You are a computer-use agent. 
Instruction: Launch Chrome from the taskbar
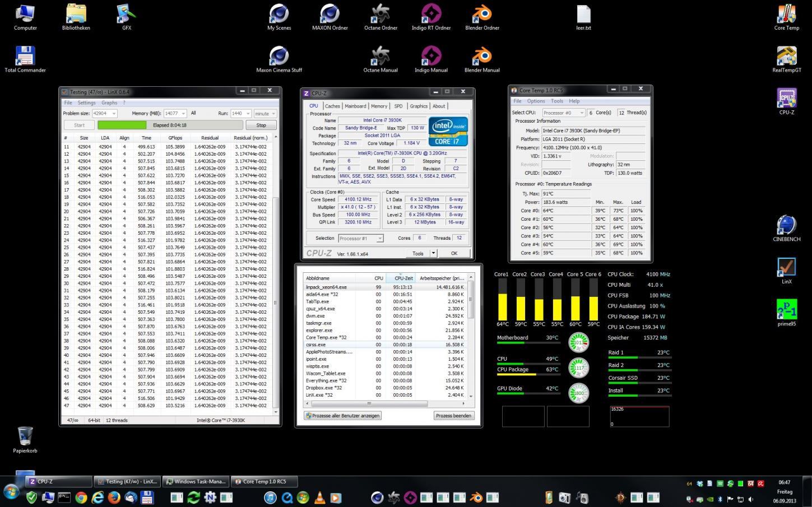coord(81,497)
